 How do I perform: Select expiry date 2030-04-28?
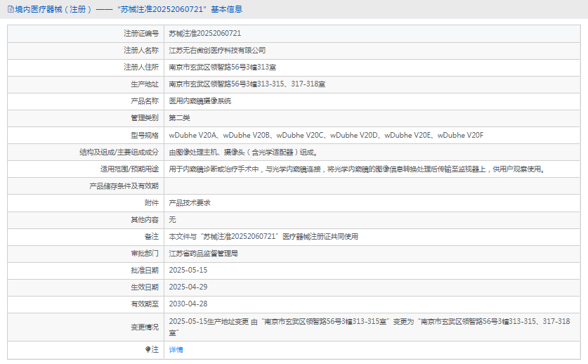click(188, 304)
